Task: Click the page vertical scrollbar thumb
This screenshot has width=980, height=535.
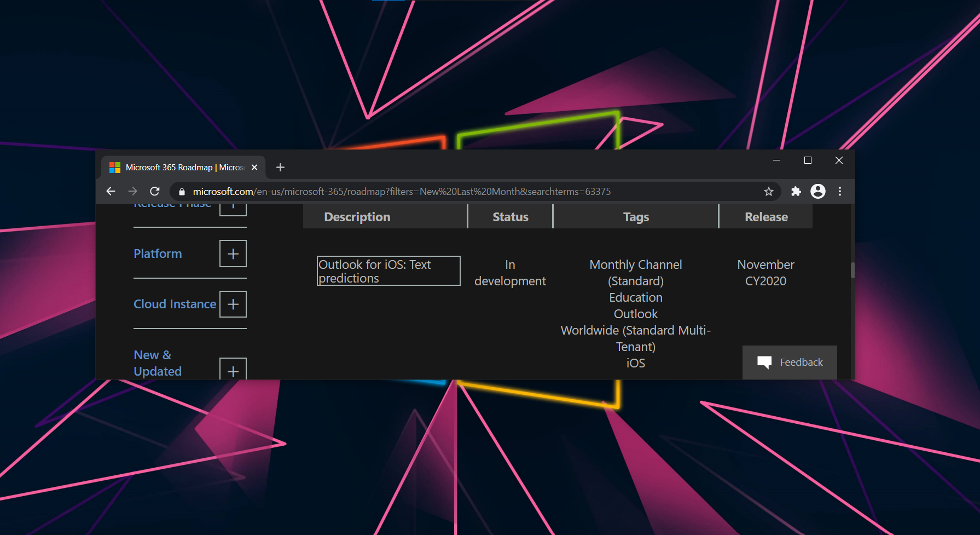Action: 853,270
